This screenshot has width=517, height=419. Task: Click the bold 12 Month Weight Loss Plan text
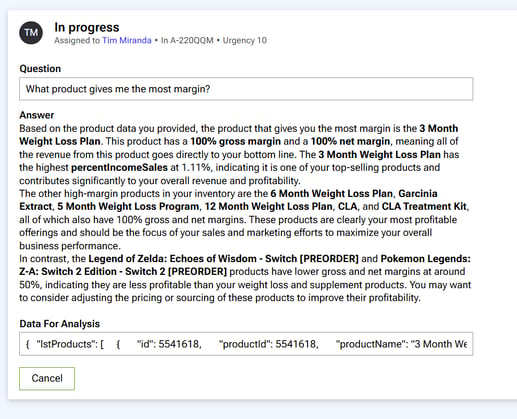[x=269, y=207]
